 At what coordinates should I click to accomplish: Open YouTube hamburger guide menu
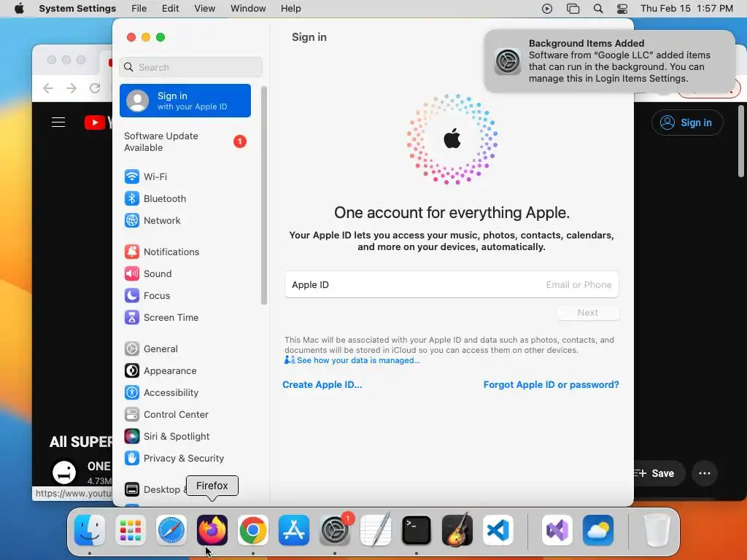pos(58,122)
